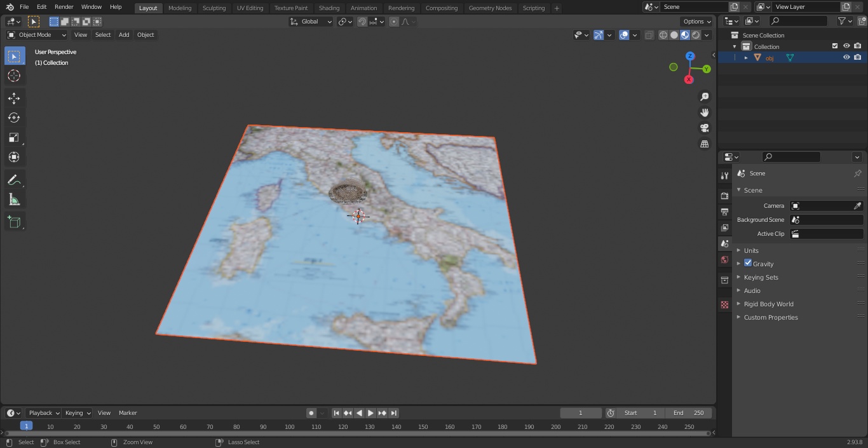Open the View Layer properties tab
Image resolution: width=868 pixels, height=448 pixels.
coord(724,227)
